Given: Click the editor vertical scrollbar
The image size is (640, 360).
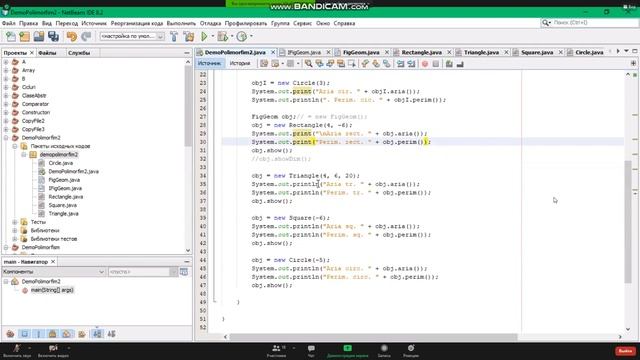Looking at the screenshot, I should click(x=628, y=222).
